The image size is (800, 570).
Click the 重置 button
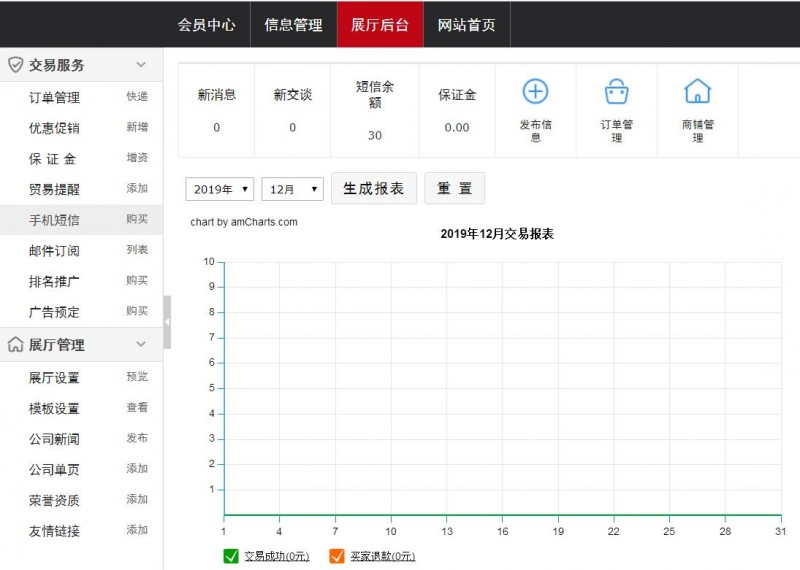[x=454, y=188]
